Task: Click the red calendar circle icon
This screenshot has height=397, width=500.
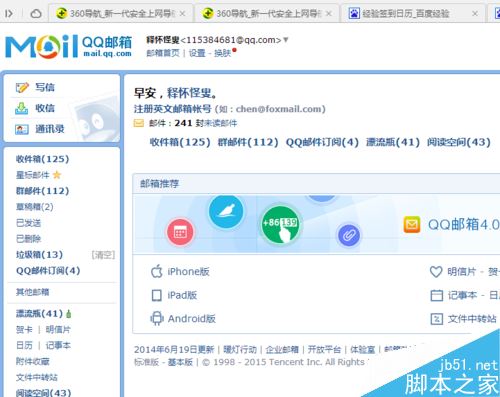Action: point(180,232)
